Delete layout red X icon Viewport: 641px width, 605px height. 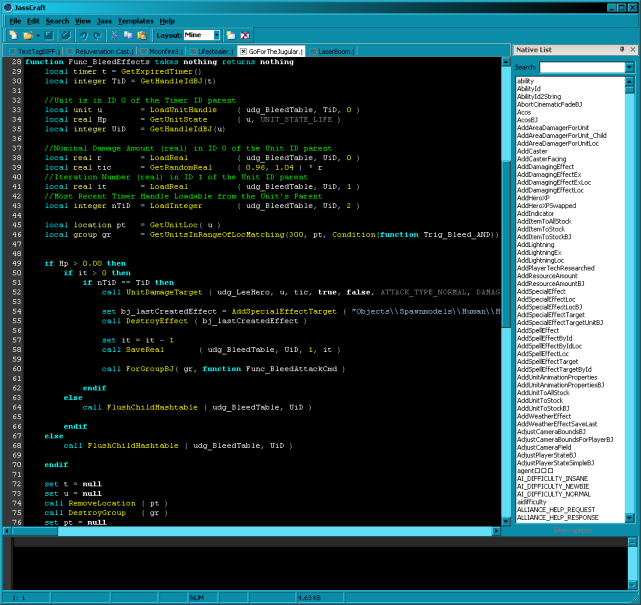pos(245,36)
